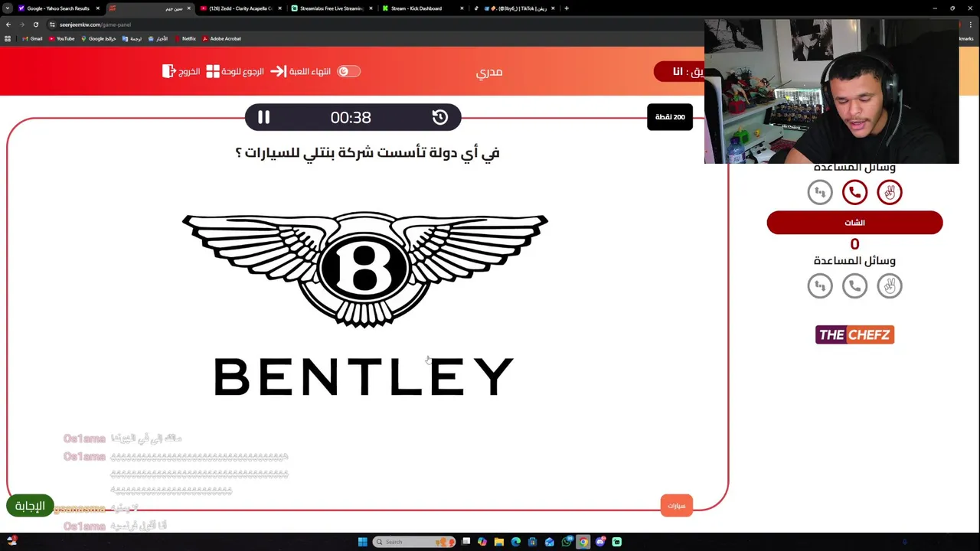Open WhatsApp from the taskbar

point(567,542)
